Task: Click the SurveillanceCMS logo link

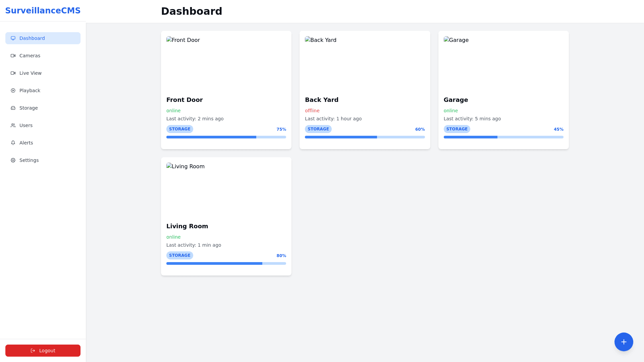Action: pyautogui.click(x=43, y=11)
